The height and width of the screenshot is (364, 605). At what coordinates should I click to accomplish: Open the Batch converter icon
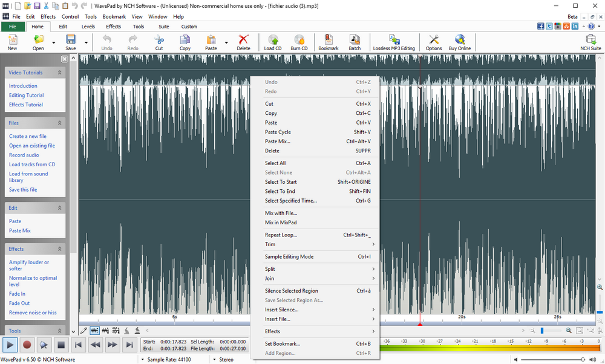(x=355, y=42)
